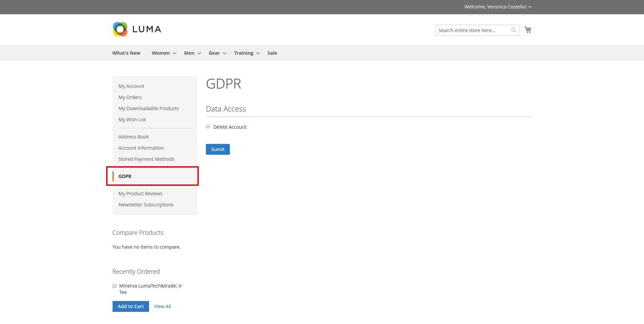Viewport: 644px width, 324px height.
Task: Expand the Welcome, Veronica Costello account menu
Action: pyautogui.click(x=498, y=7)
